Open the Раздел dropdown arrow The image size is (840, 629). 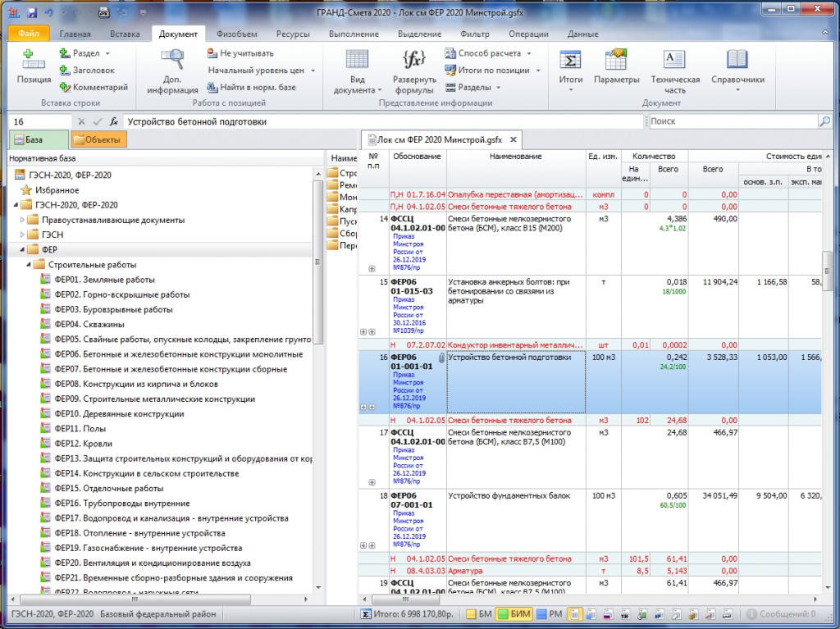(x=107, y=53)
